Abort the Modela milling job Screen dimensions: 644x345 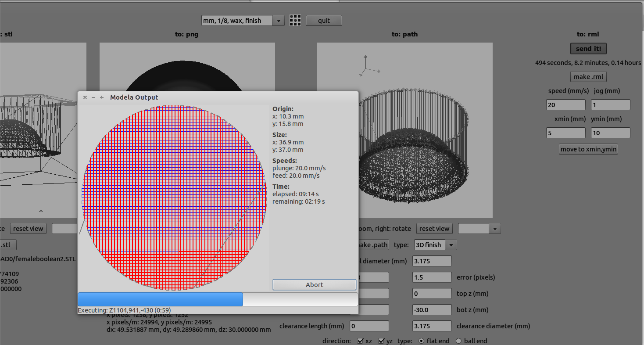pos(314,285)
